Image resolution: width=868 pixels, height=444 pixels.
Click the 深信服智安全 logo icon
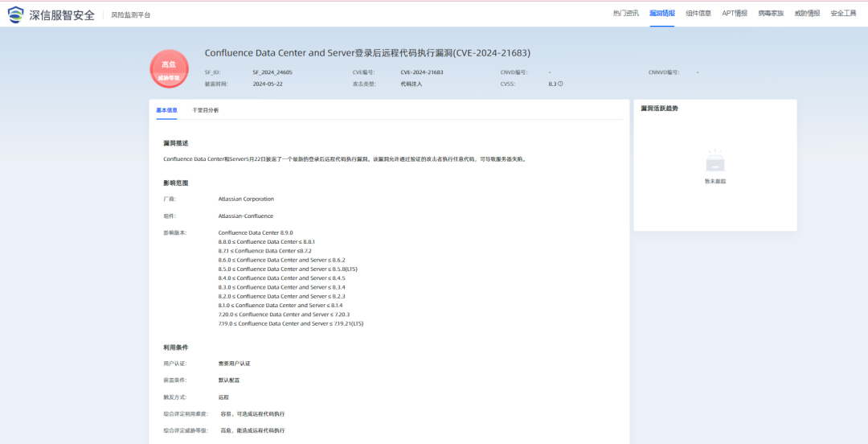pos(16,14)
